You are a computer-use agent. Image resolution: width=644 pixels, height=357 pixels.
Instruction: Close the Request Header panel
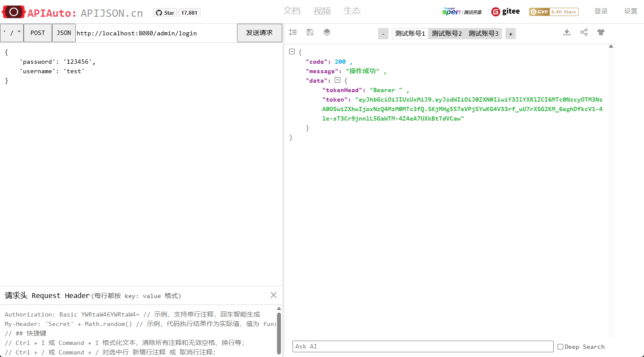pyautogui.click(x=274, y=295)
